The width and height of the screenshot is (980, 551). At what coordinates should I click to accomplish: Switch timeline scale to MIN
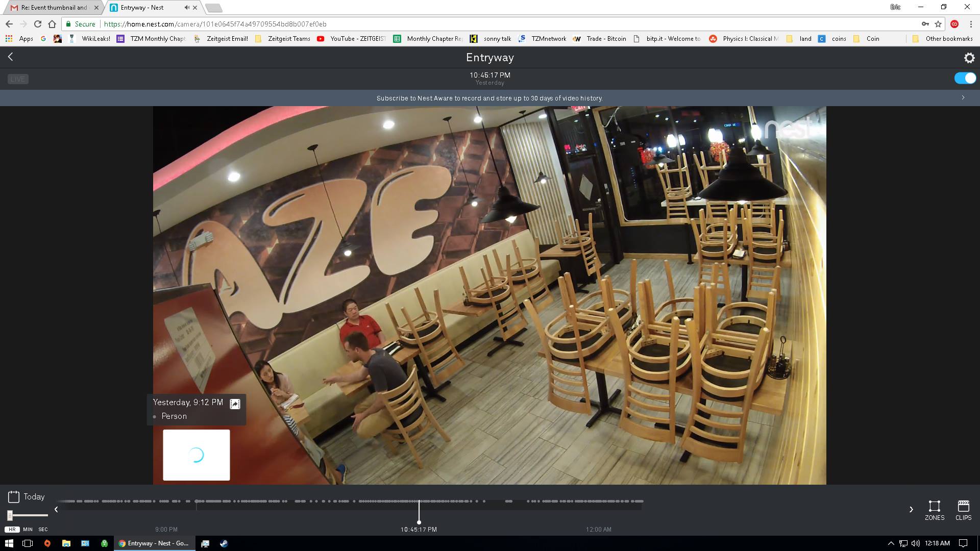click(x=28, y=529)
